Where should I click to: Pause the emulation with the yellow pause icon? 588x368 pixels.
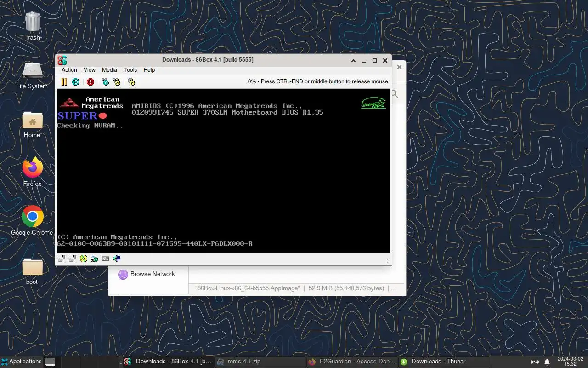[x=64, y=82]
